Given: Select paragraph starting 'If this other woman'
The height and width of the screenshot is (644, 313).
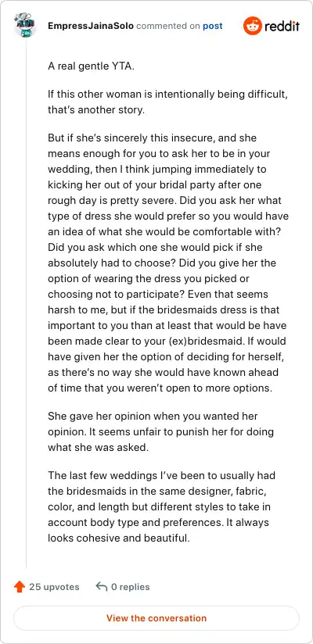Looking at the screenshot, I should (x=167, y=102).
